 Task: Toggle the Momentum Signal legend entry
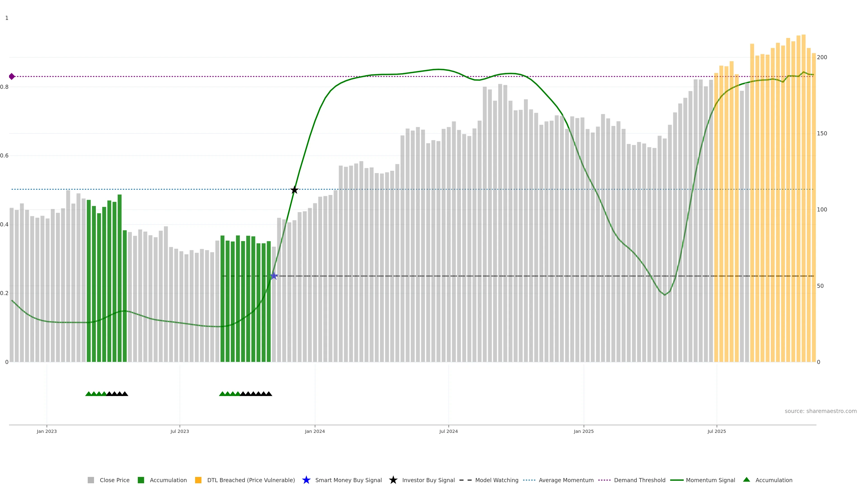pyautogui.click(x=710, y=480)
